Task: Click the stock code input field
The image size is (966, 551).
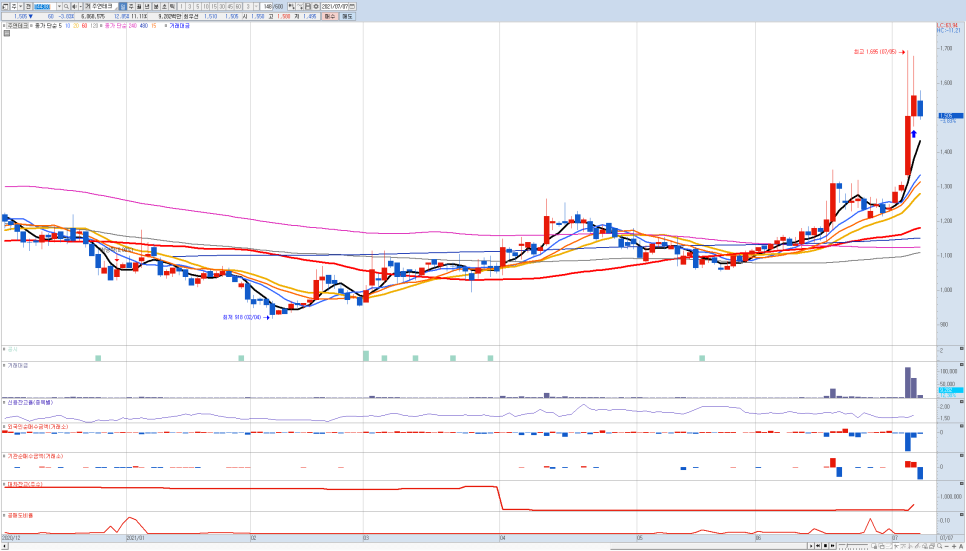Action: tap(45, 6)
